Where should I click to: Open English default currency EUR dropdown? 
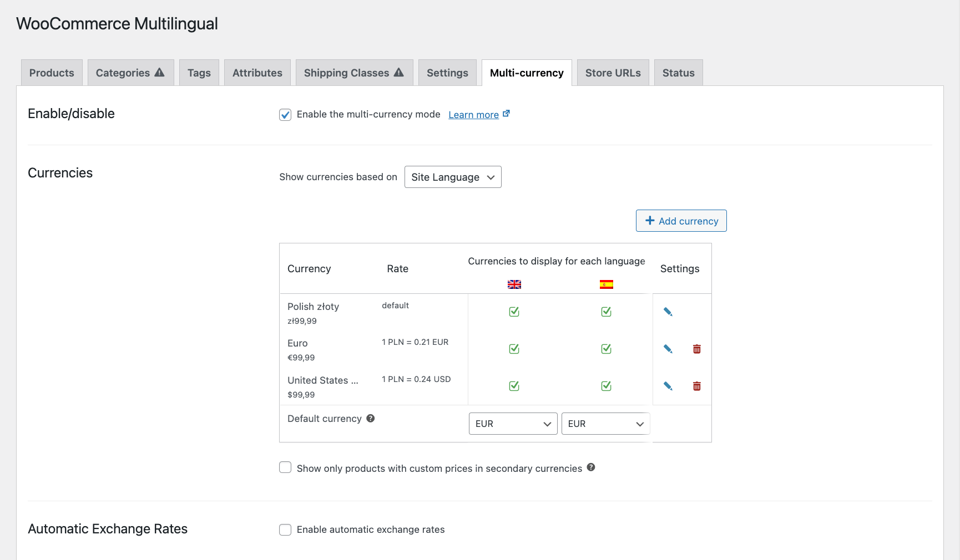[513, 424]
